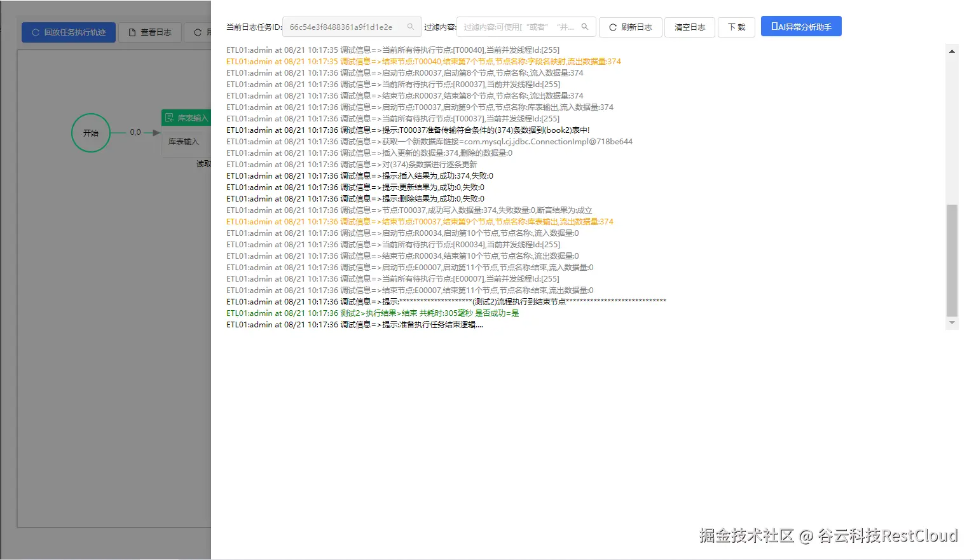This screenshot has width=974, height=560.
Task: Click log line 启动节点:E00007,启动第11个节点
Action: 410,268
